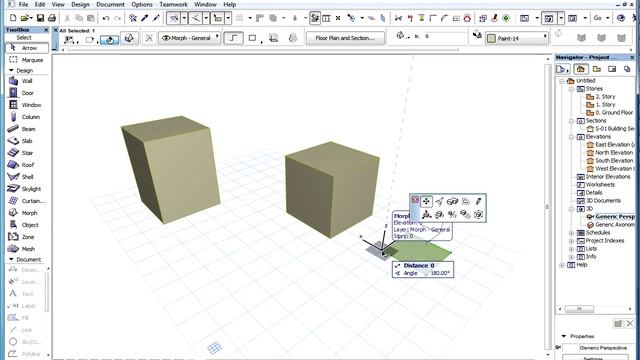Click the Paint-14 material color swatch
Image resolution: width=640 pixels, height=360 pixels.
click(491, 38)
